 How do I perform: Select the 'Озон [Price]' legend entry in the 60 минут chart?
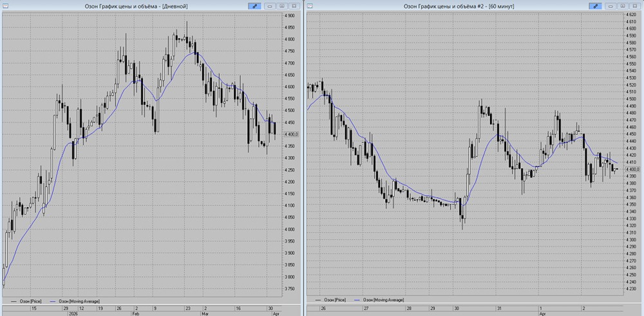click(x=330, y=300)
